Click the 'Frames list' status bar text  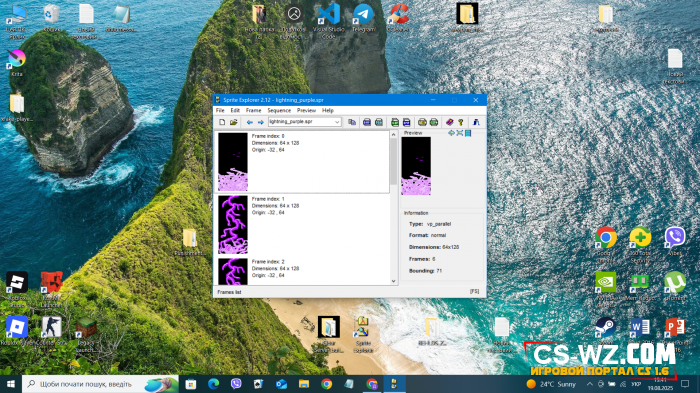point(229,292)
